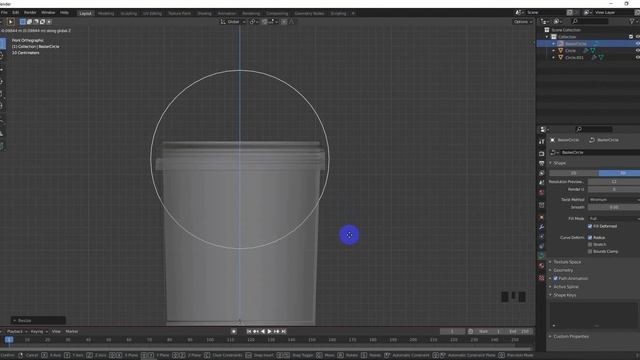The height and width of the screenshot is (360, 640).
Task: Open the Twist Method dropdown
Action: point(614,200)
